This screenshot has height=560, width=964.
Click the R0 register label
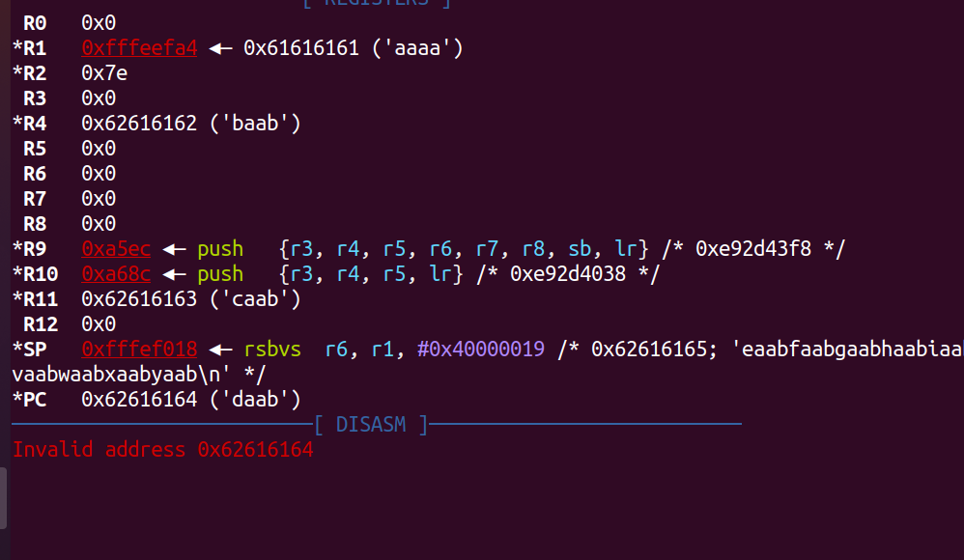35,23
